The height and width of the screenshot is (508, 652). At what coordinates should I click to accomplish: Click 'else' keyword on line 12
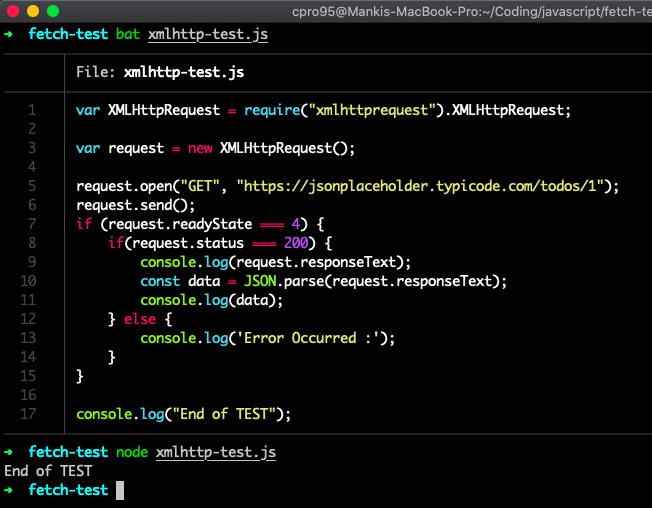(x=140, y=319)
